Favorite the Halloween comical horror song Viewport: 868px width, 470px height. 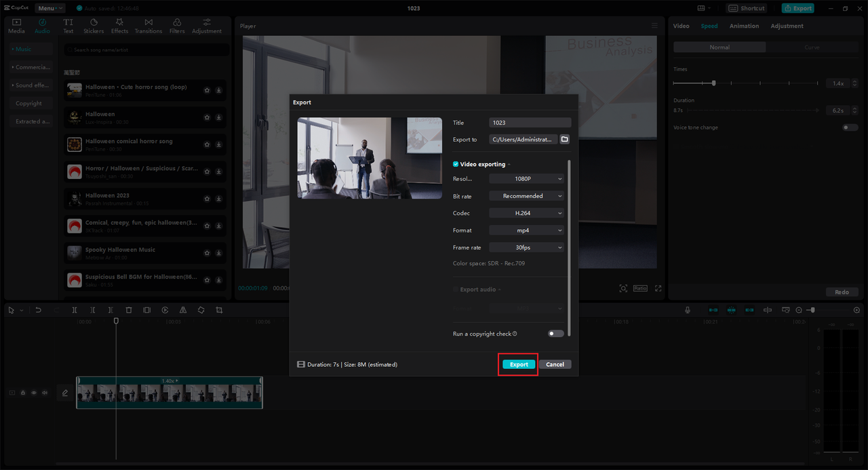click(208, 144)
